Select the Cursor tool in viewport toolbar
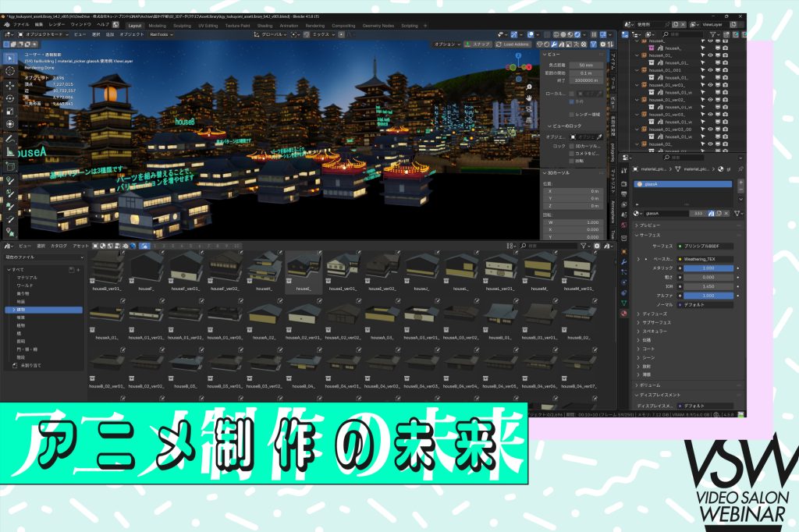Viewport: 799px width, 532px height. click(x=9, y=71)
